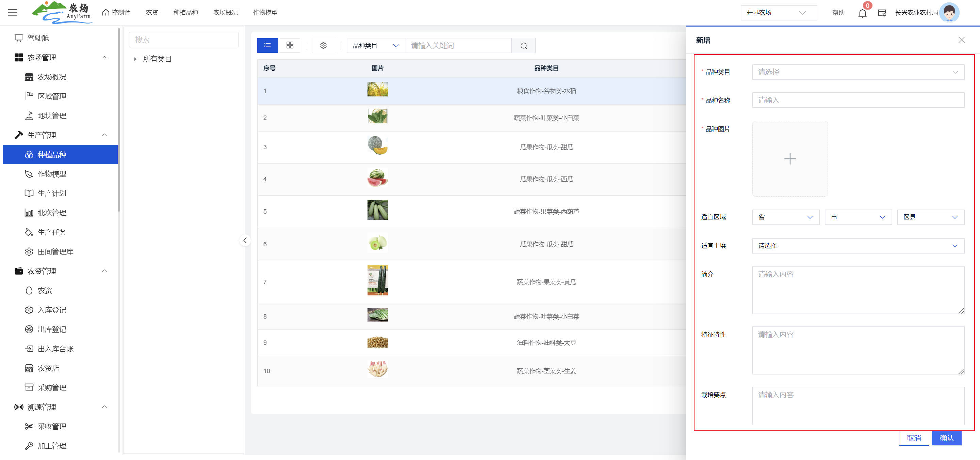Open 作物模型 in the top navigation
This screenshot has height=460, width=980.
click(265, 13)
